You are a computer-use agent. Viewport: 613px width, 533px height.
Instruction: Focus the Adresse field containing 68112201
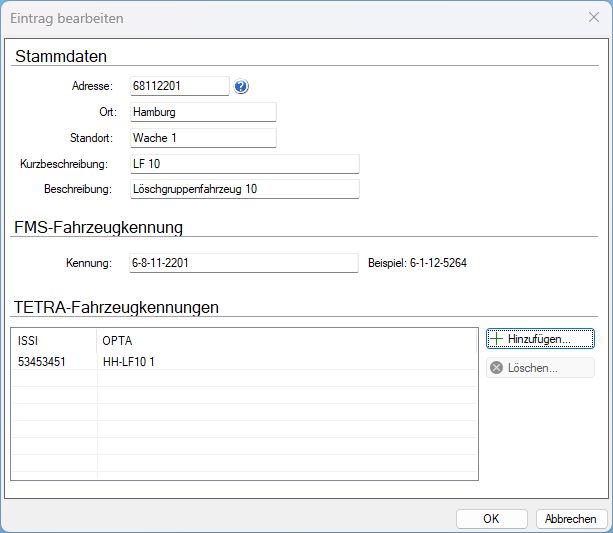click(180, 86)
